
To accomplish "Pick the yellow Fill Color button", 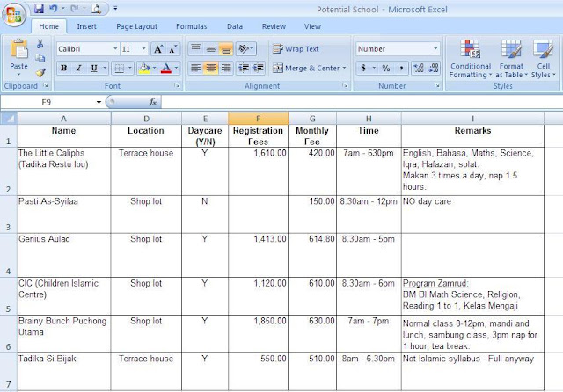I will [x=144, y=69].
